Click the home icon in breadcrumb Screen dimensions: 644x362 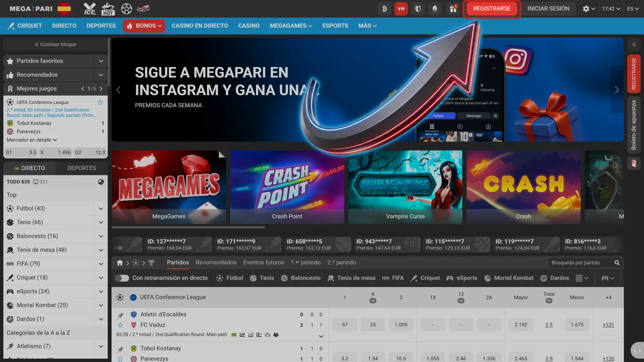coord(120,263)
